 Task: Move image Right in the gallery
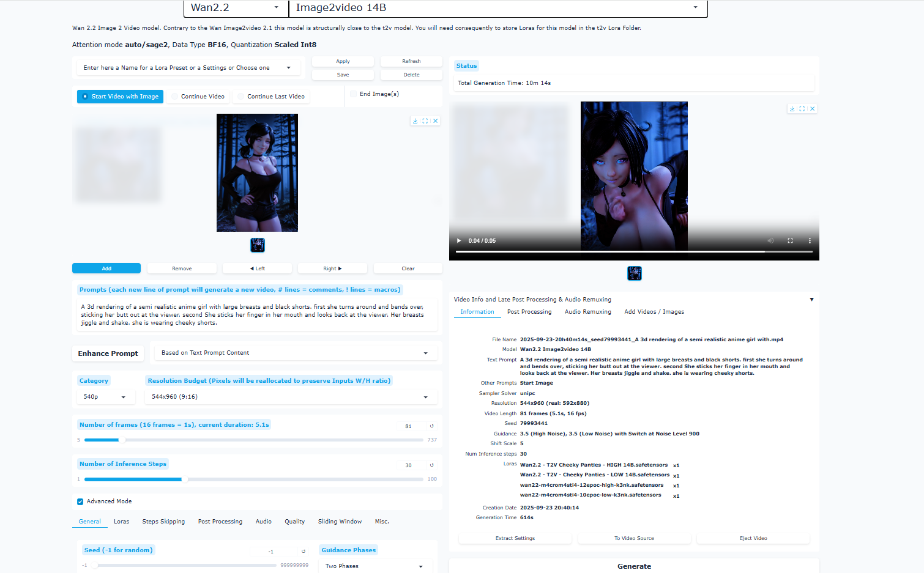[x=332, y=268]
